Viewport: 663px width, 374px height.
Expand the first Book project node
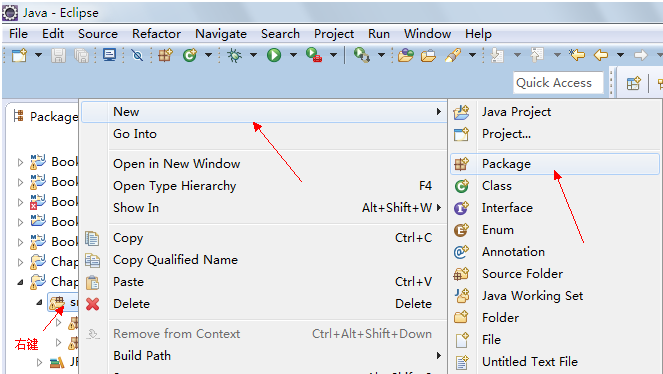(20, 162)
